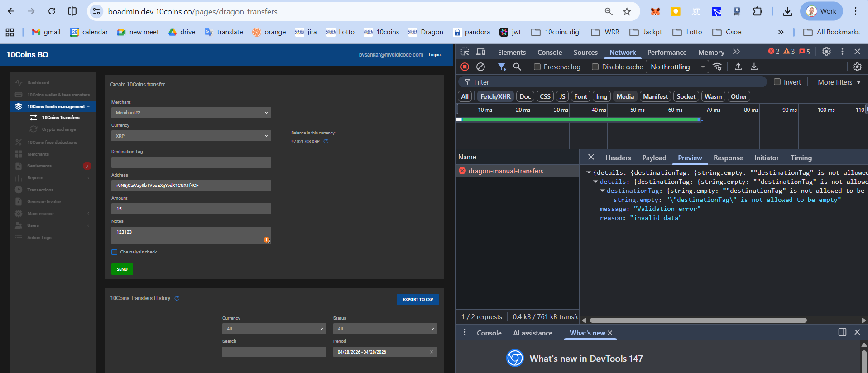
Task: Open network search magnifier
Action: [x=517, y=67]
